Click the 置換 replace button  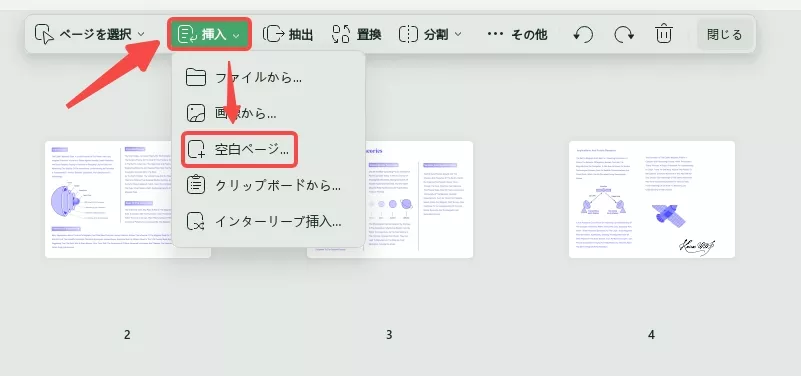pyautogui.click(x=356, y=34)
